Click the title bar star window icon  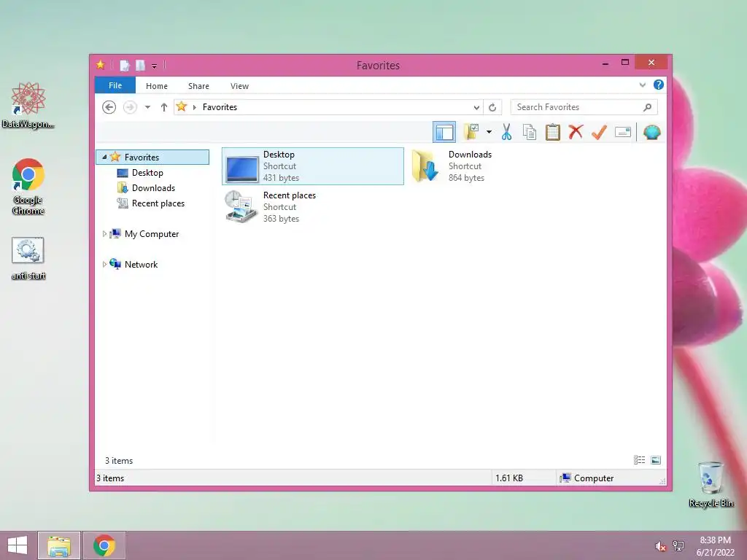pos(101,65)
